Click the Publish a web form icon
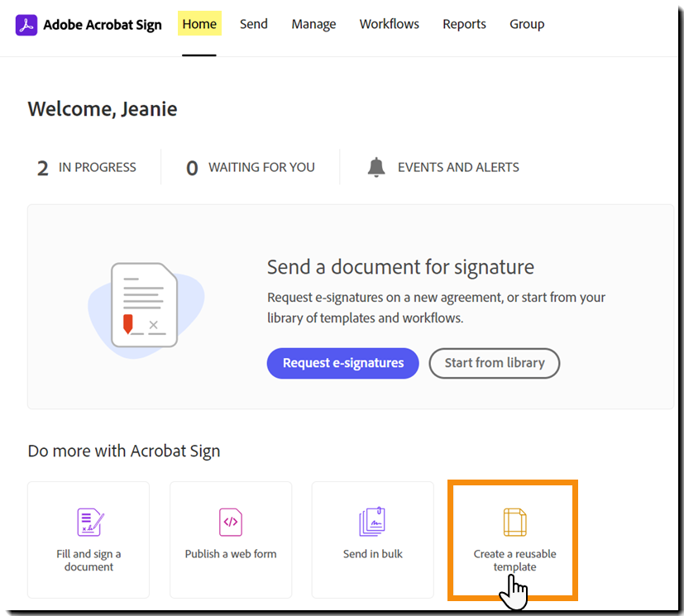 pyautogui.click(x=231, y=523)
